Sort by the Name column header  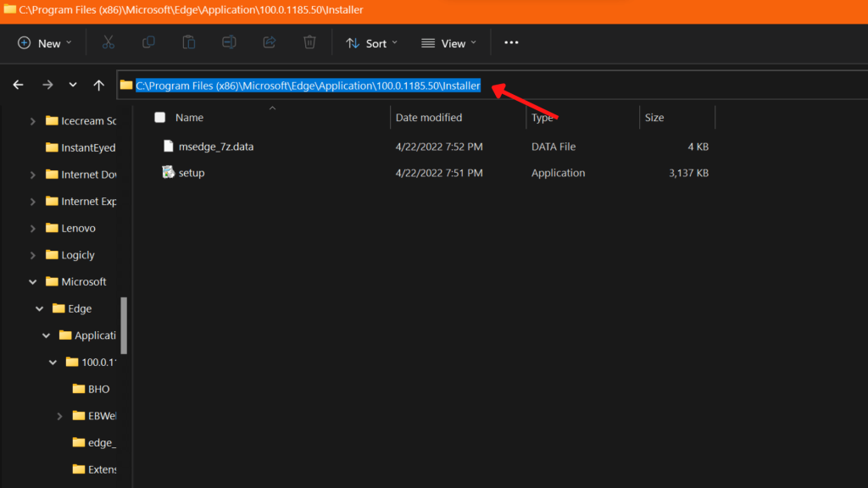coord(189,117)
